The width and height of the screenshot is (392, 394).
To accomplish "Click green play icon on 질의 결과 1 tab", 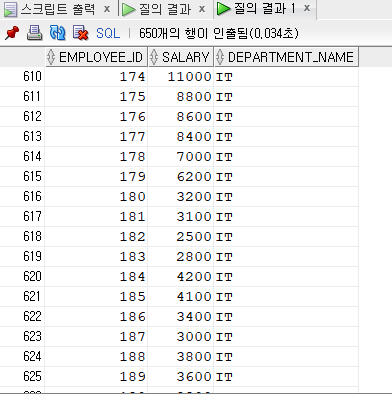I will [x=223, y=9].
